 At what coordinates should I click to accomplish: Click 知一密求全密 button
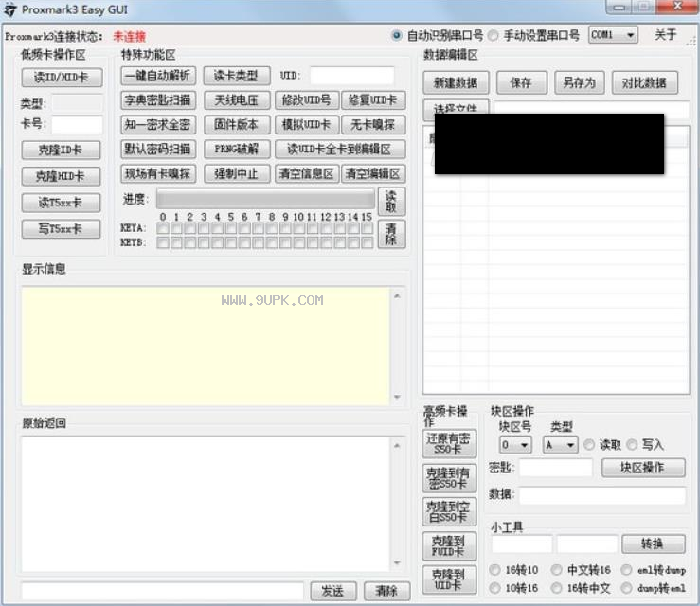pyautogui.click(x=158, y=124)
